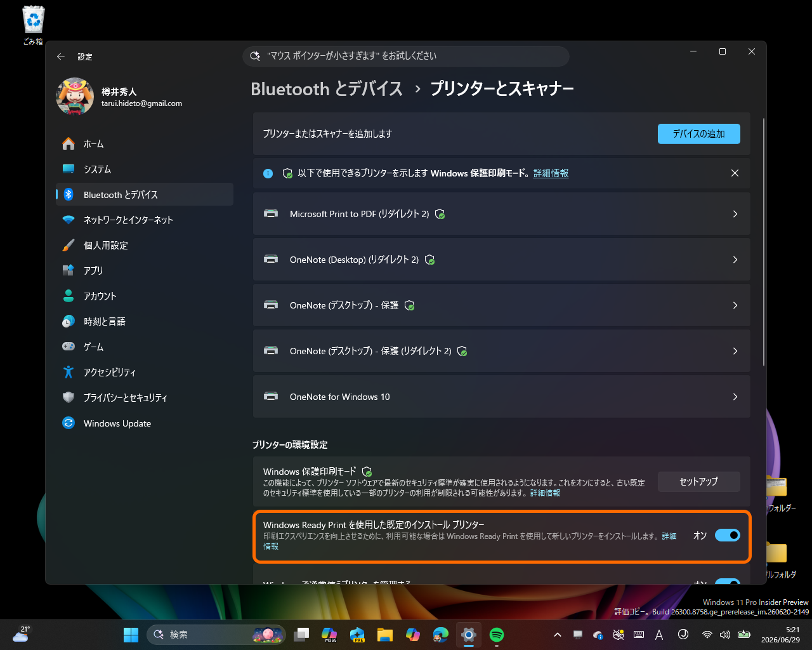Open the clock and date showing 5:21

[x=781, y=635]
